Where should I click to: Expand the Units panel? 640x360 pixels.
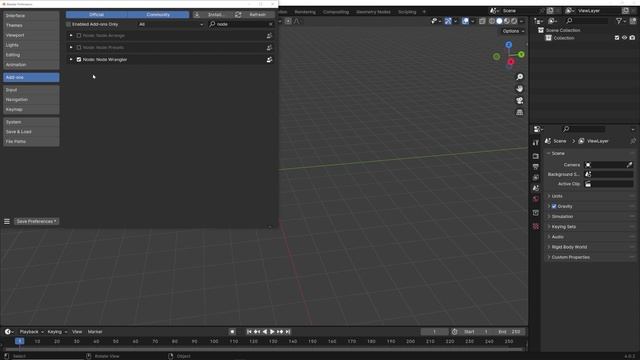(556, 196)
